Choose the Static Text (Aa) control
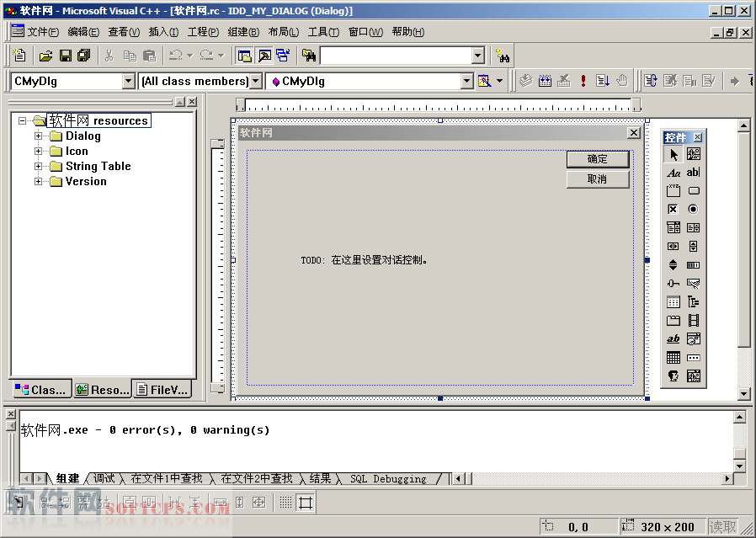Screen dimensions: 756x538 (x=673, y=173)
